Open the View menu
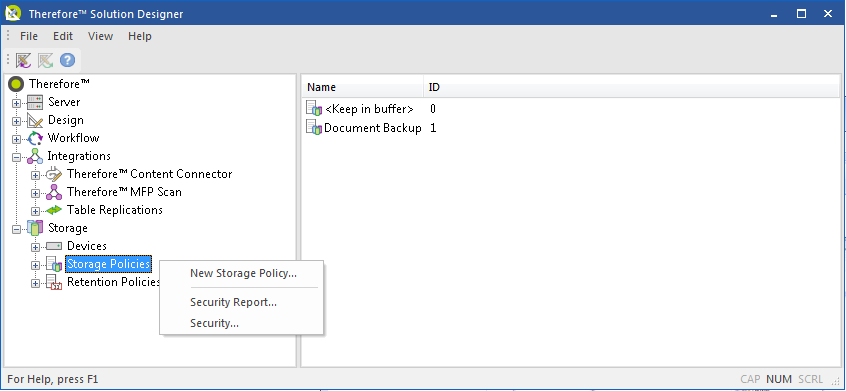 point(100,36)
